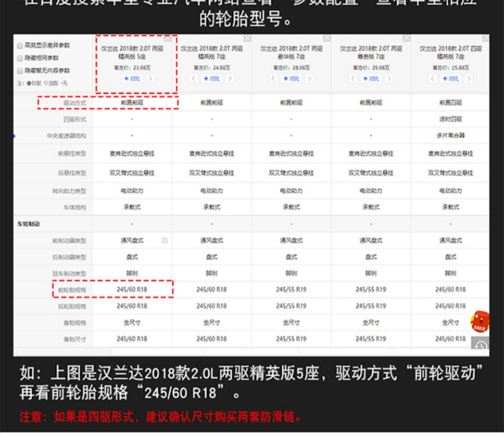Add the 24.88万 精英版 7座 to 对比
The height and width of the screenshot is (436, 504).
click(212, 79)
